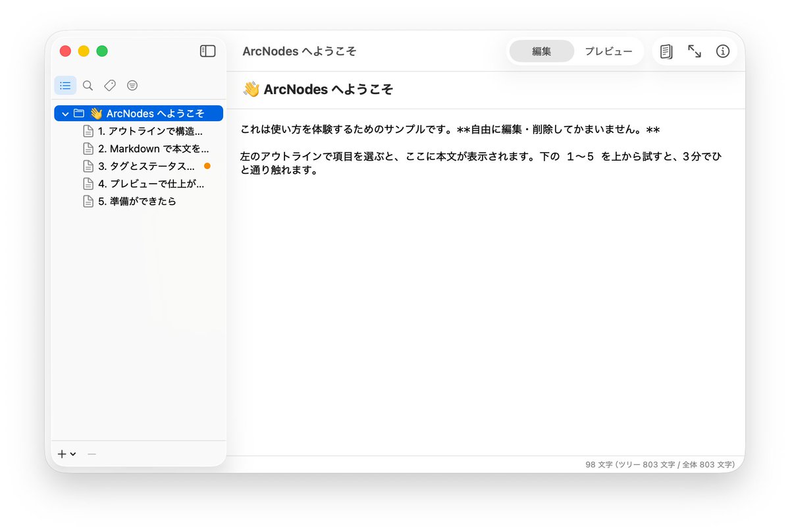
Task: Select ArcNodes へようこそ tree row
Action: pyautogui.click(x=139, y=113)
